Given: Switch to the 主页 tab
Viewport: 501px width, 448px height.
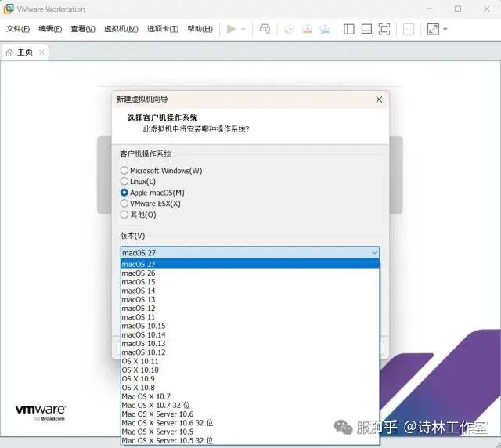Looking at the screenshot, I should [x=25, y=52].
